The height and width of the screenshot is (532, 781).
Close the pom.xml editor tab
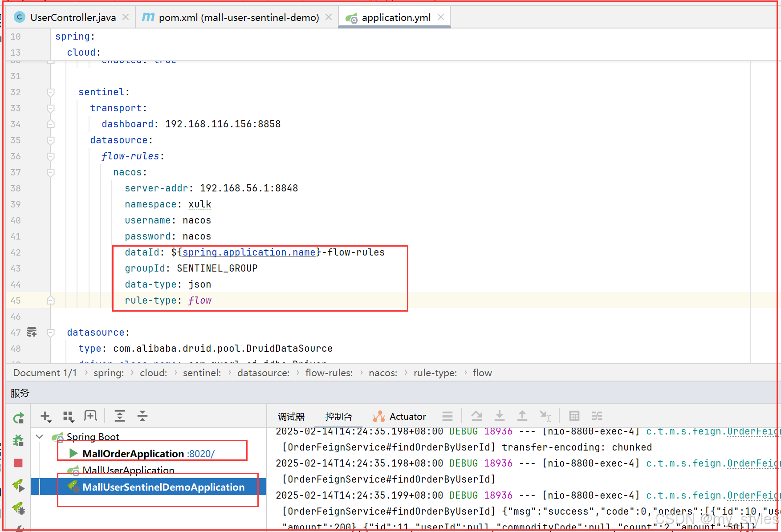329,17
